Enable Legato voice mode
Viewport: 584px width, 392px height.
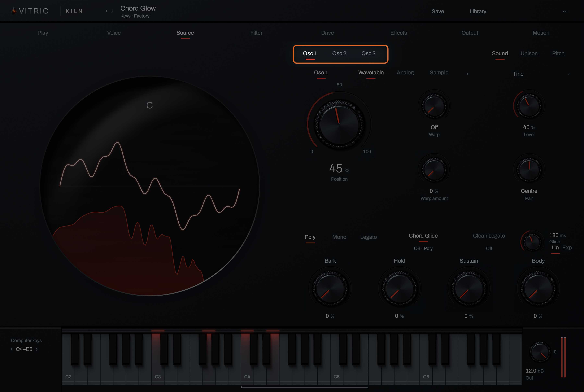[368, 237]
